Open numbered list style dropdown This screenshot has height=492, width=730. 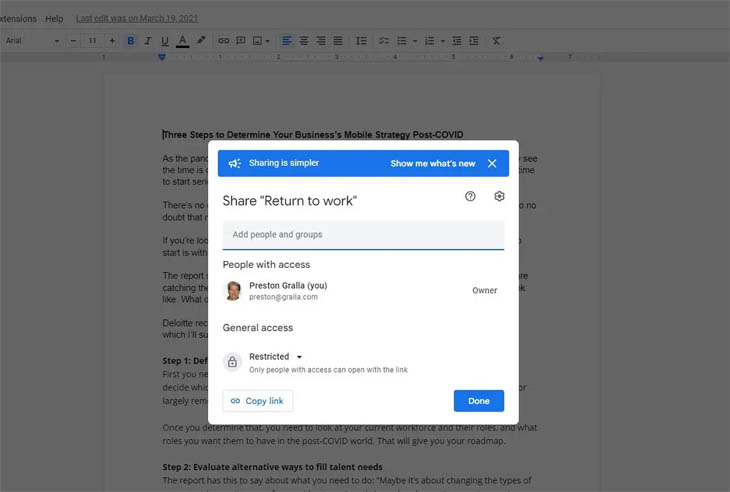443,41
